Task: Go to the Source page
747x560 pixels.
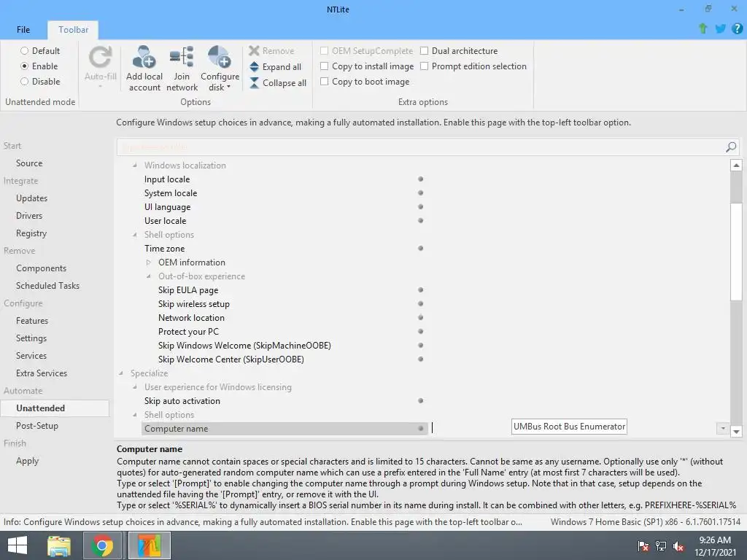Action: click(29, 163)
